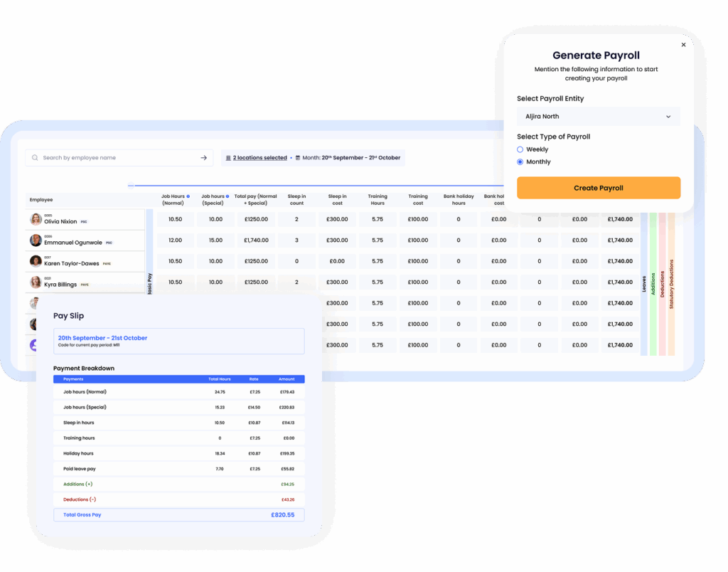
Task: Click the horizontal scroll slider handle
Action: click(131, 186)
